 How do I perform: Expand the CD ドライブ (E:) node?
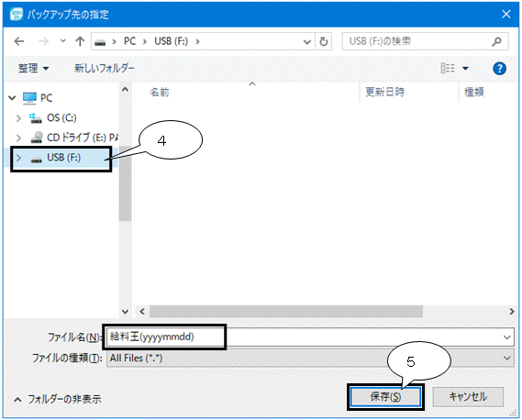(x=18, y=138)
